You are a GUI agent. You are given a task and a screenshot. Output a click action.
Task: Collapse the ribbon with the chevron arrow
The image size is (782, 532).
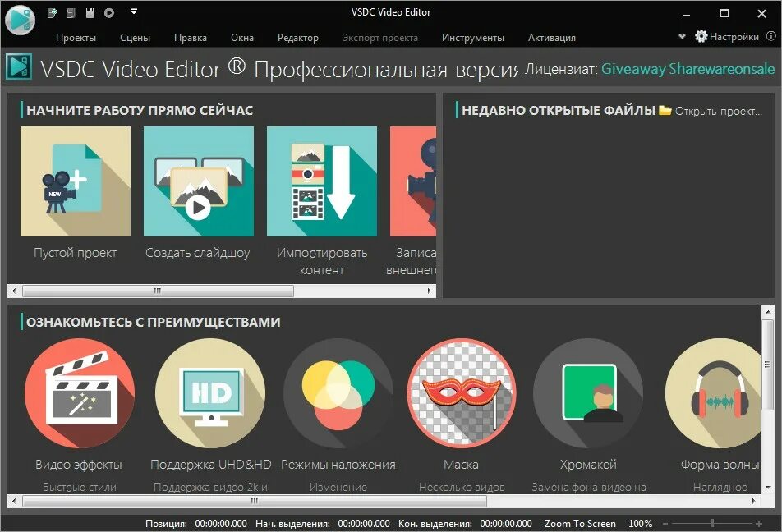click(682, 36)
